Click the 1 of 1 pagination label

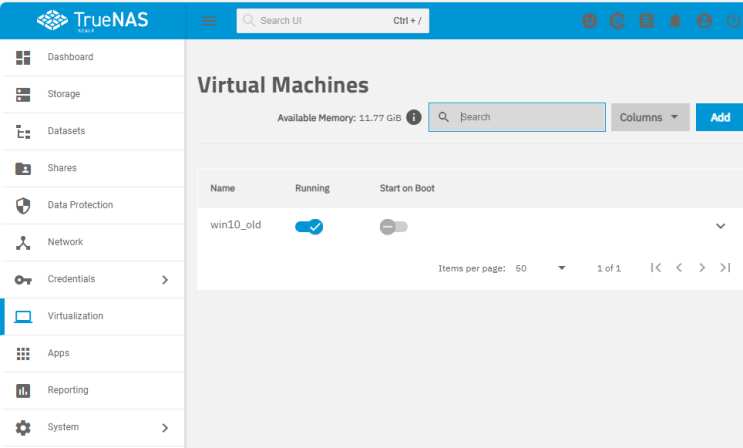coord(608,268)
